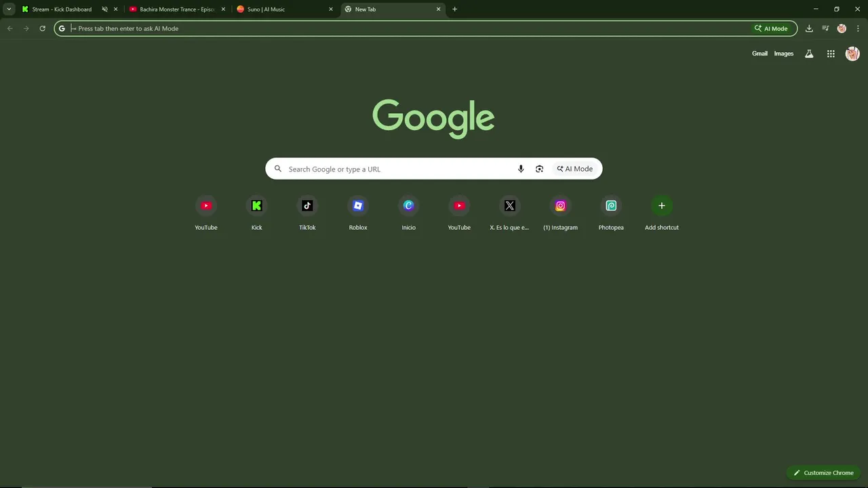This screenshot has height=488, width=868.
Task: Switch to Stream - Kick Dashboard tab
Action: click(x=62, y=9)
